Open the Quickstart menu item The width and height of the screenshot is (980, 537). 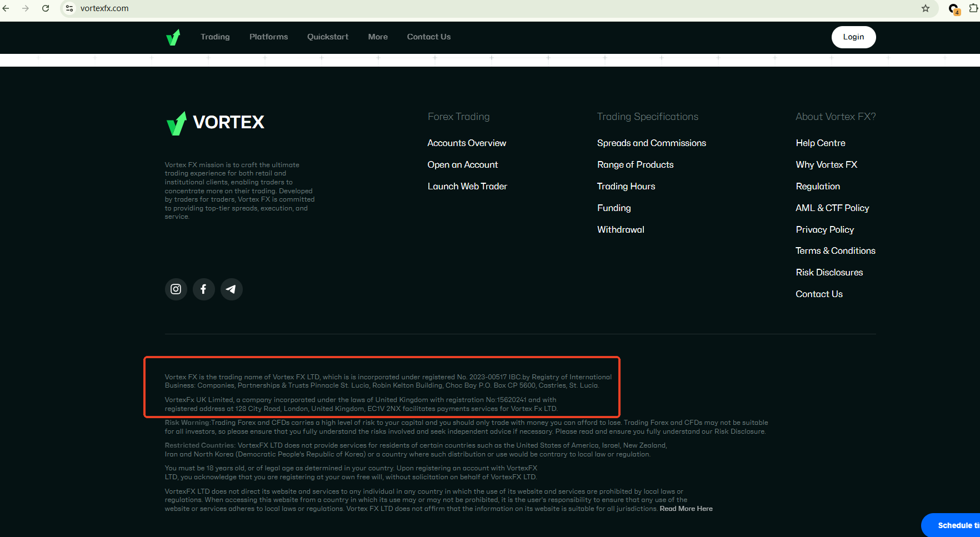(328, 37)
